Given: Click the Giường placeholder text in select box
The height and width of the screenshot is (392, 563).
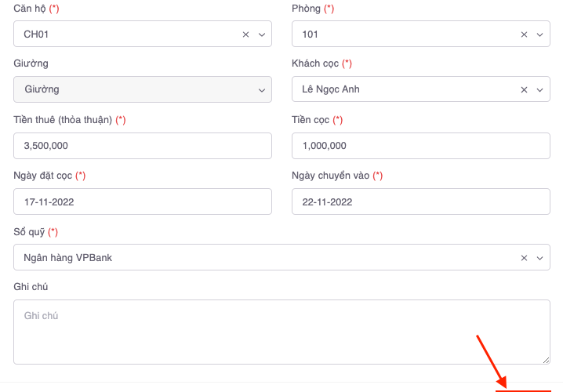Looking at the screenshot, I should (x=42, y=90).
